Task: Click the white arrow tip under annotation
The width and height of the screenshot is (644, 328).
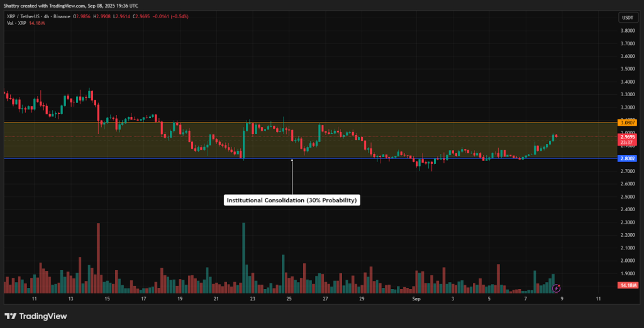Action: [292, 160]
